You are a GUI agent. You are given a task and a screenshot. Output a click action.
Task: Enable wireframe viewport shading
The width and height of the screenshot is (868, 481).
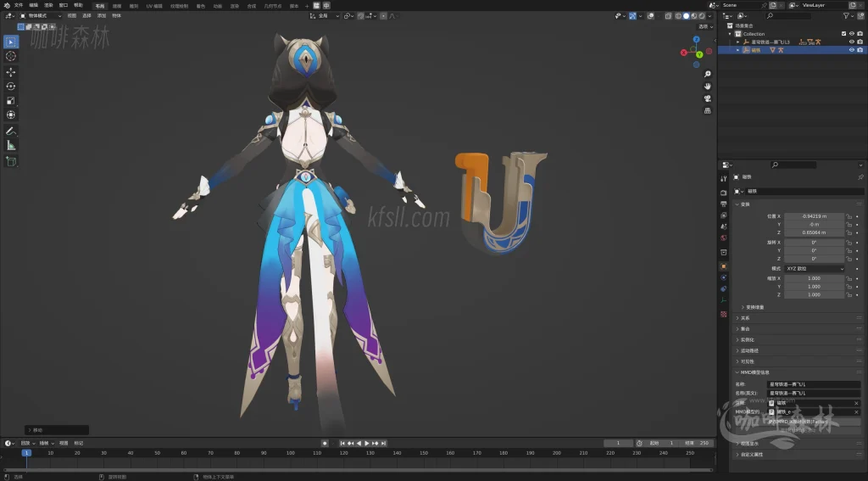point(678,16)
